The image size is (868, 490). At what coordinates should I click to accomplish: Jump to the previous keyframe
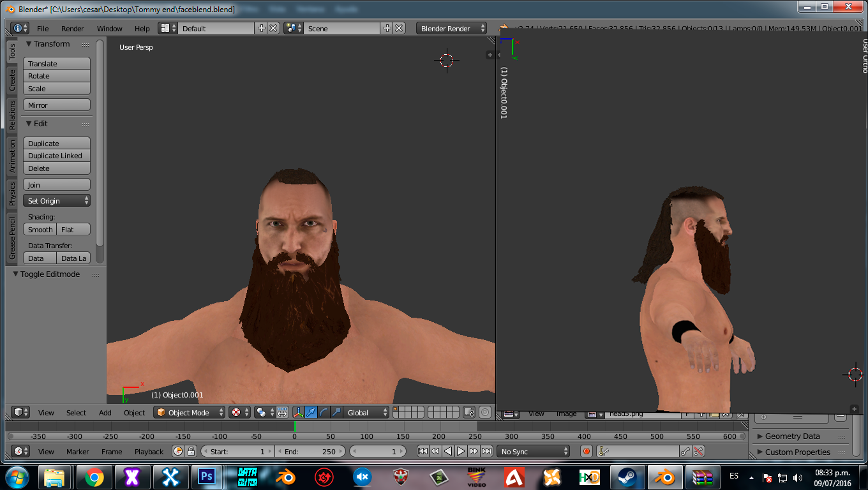tap(435, 451)
